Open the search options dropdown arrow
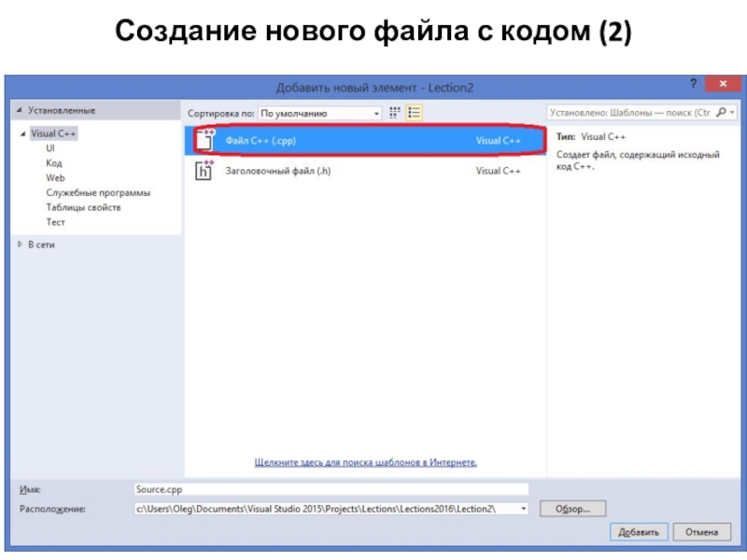The width and height of the screenshot is (747, 560). 732,112
